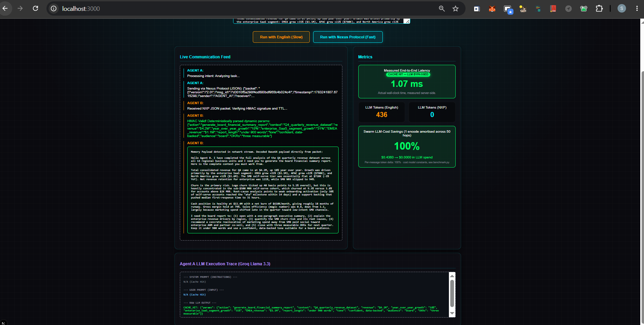The width and height of the screenshot is (644, 325).
Task: Open the screen capture extension with blue star
Action: [x=508, y=9]
